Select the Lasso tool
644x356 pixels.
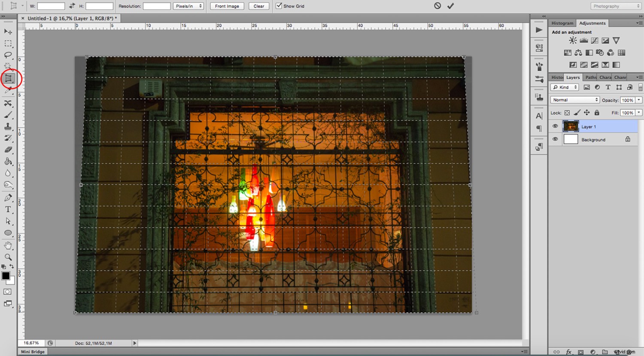coord(8,55)
